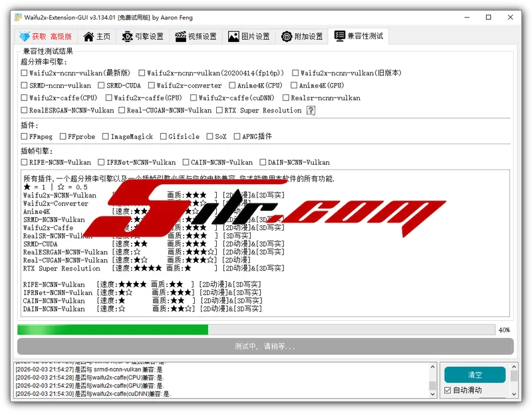
Task: Switch to the 视频设置 tab
Action: 196,37
